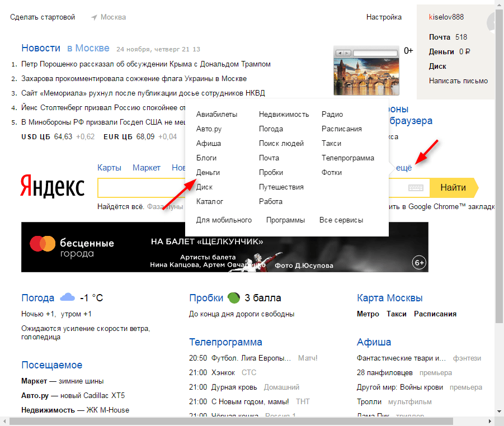Open Пробки from the services popup

point(271,173)
